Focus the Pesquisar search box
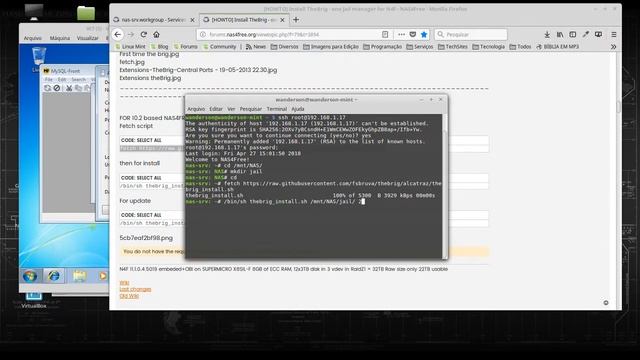Image resolution: width=640 pixels, height=360 pixels. pyautogui.click(x=471, y=35)
